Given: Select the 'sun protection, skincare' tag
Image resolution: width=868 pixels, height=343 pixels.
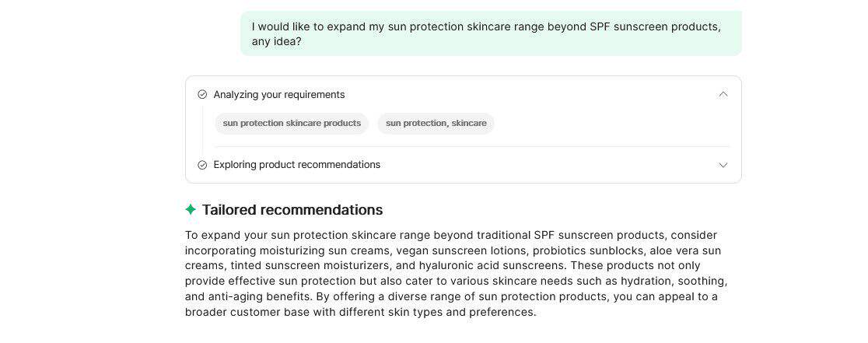Looking at the screenshot, I should [x=436, y=123].
